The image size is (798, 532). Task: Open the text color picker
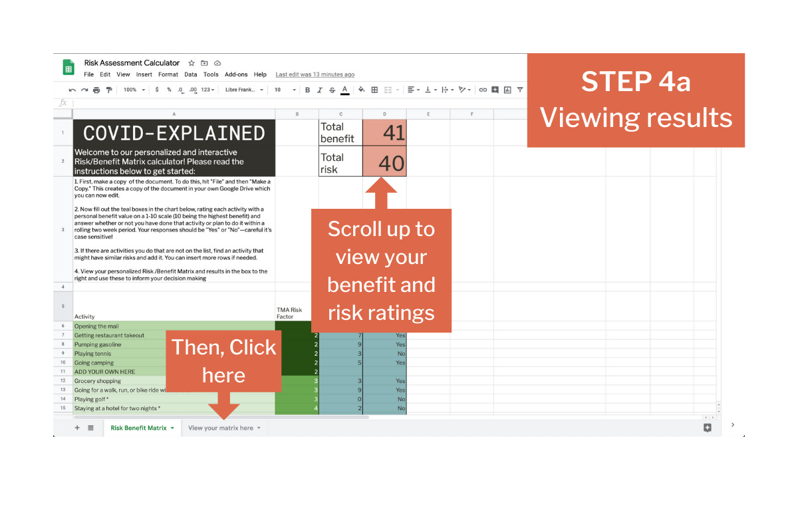click(x=344, y=90)
